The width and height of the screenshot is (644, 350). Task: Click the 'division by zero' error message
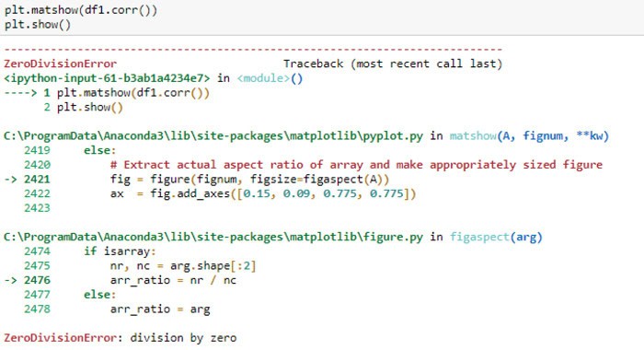pos(183,338)
